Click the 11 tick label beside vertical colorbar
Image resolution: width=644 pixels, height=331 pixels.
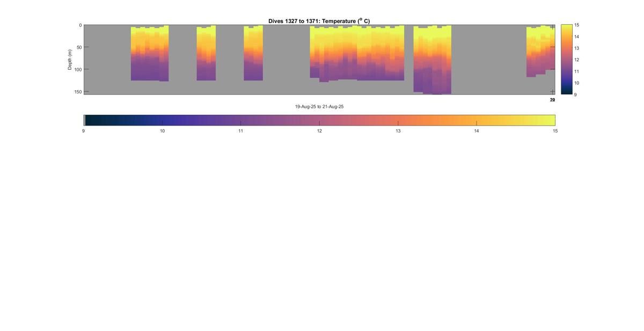576,71
